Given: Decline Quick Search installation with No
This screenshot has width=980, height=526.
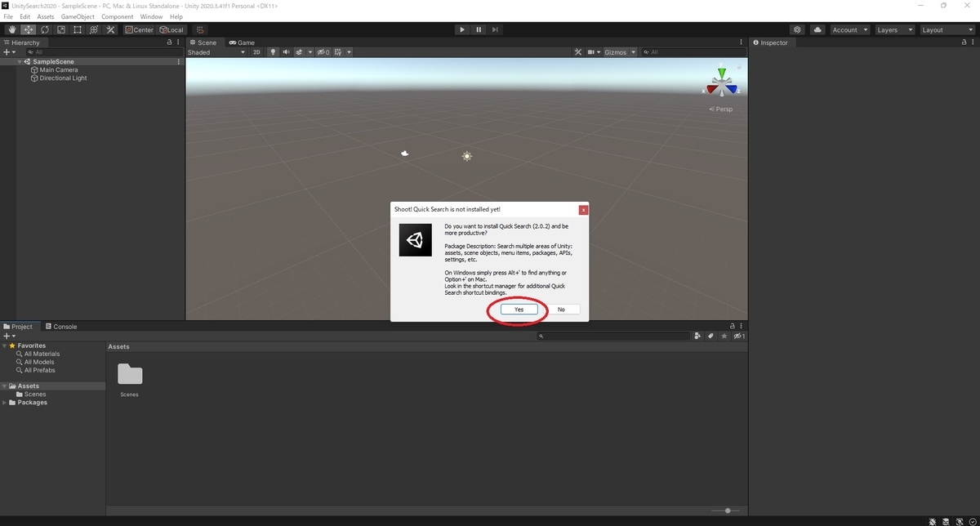Looking at the screenshot, I should pos(562,310).
